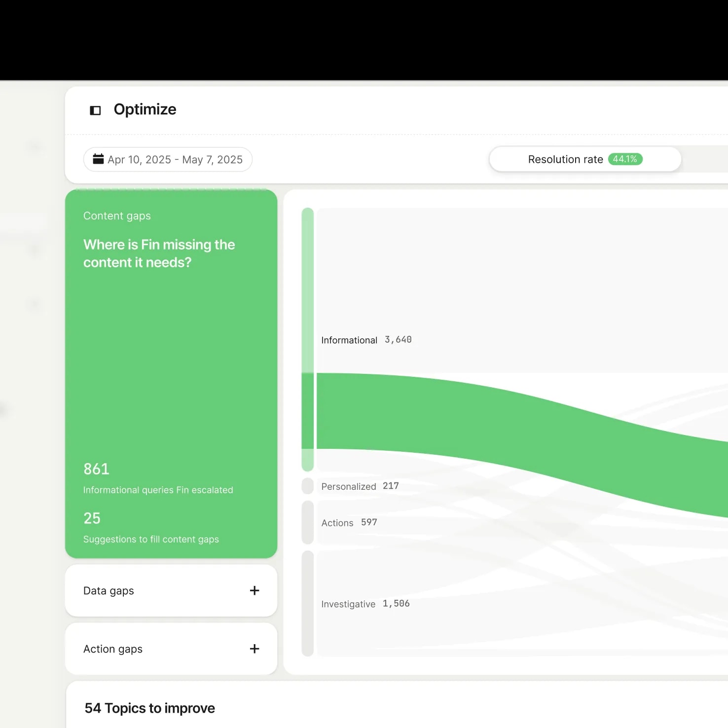Click the plus icon on Data gaps
This screenshot has width=728, height=728.
click(255, 590)
